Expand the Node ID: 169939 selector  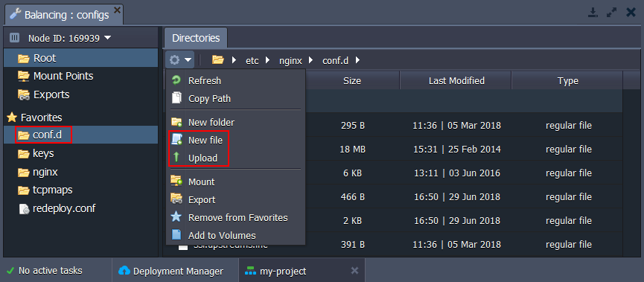[69, 38]
